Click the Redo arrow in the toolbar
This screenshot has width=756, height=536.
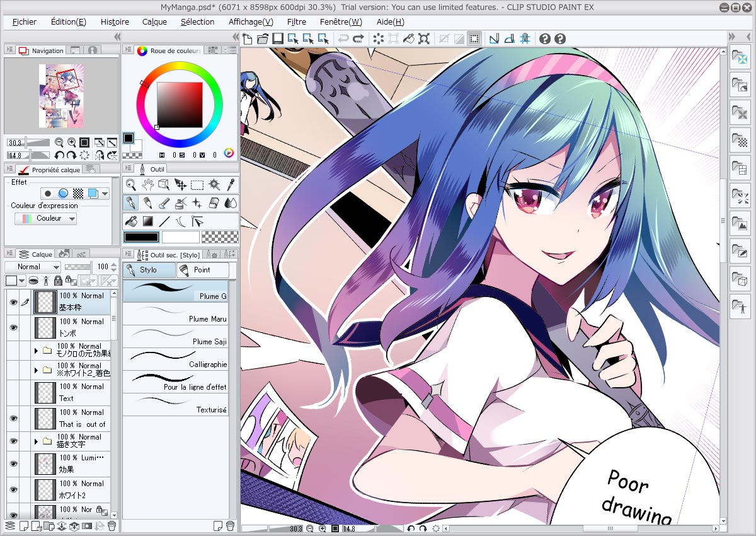point(358,39)
